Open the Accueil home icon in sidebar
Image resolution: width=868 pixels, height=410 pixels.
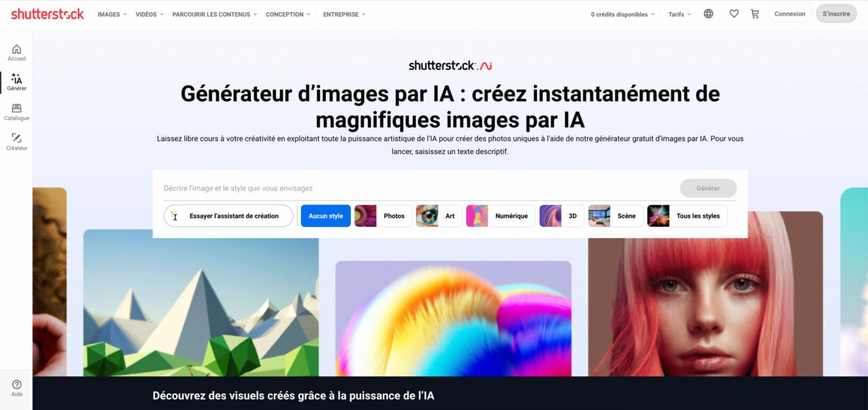coord(16,50)
